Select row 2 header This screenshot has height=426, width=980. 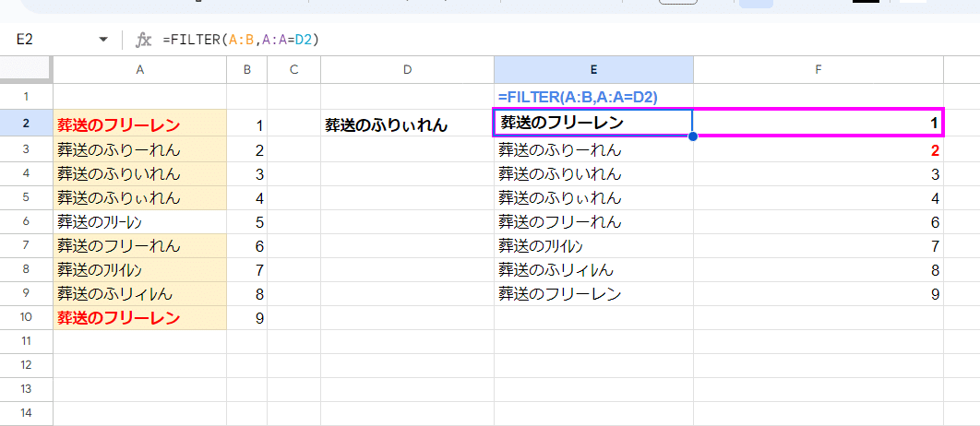pyautogui.click(x=26, y=124)
